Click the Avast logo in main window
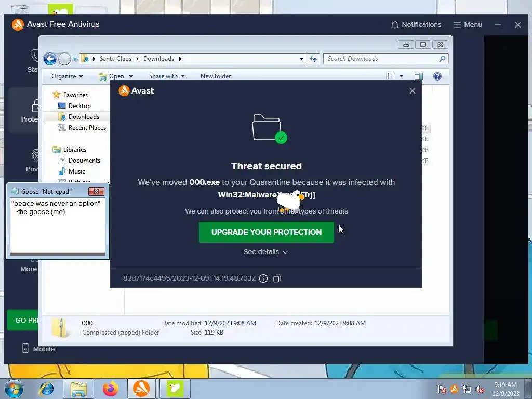 (x=18, y=24)
